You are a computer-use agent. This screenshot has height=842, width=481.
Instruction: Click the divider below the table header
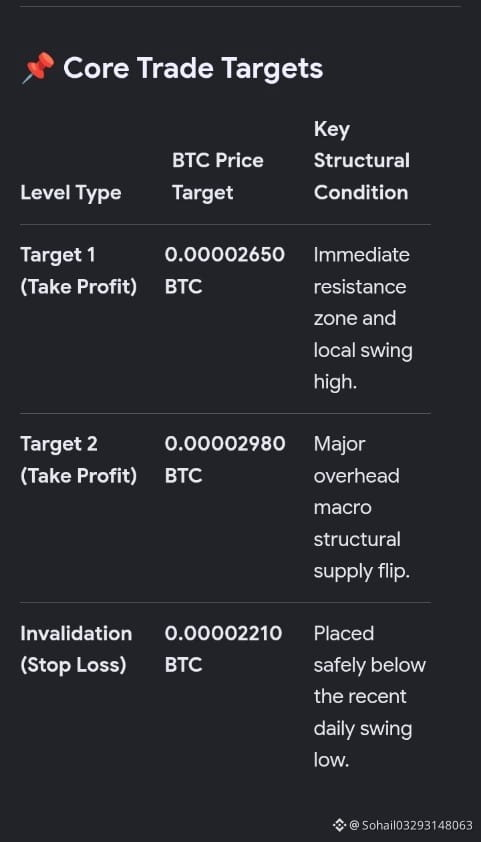225,224
